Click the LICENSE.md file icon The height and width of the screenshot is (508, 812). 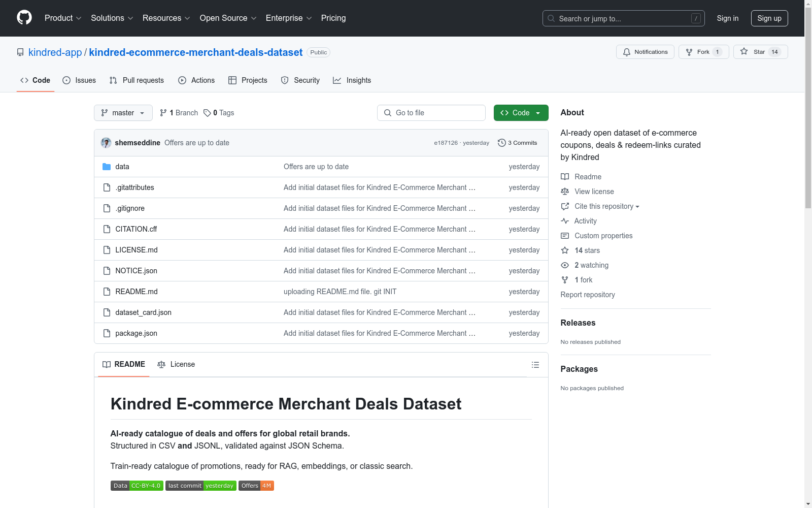[107, 250]
